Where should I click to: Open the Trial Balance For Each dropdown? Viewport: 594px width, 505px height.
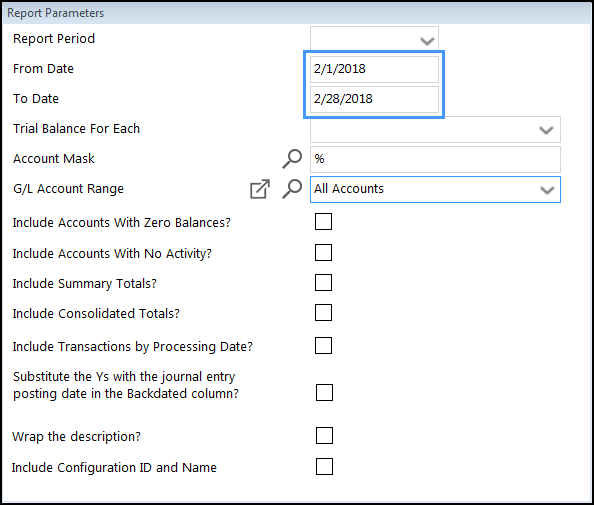tap(546, 130)
